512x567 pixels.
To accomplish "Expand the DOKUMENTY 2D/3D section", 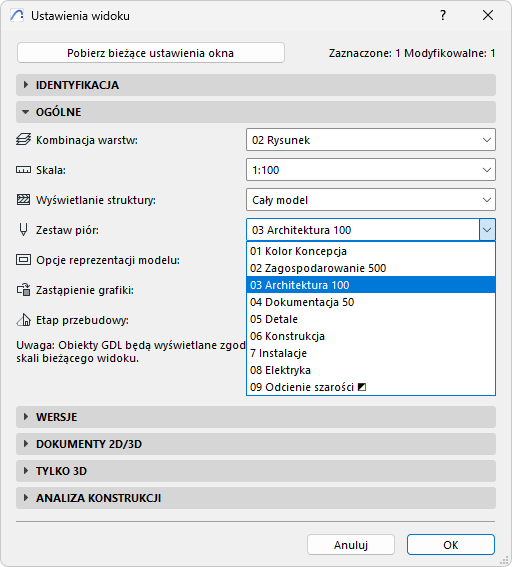I will (256, 444).
